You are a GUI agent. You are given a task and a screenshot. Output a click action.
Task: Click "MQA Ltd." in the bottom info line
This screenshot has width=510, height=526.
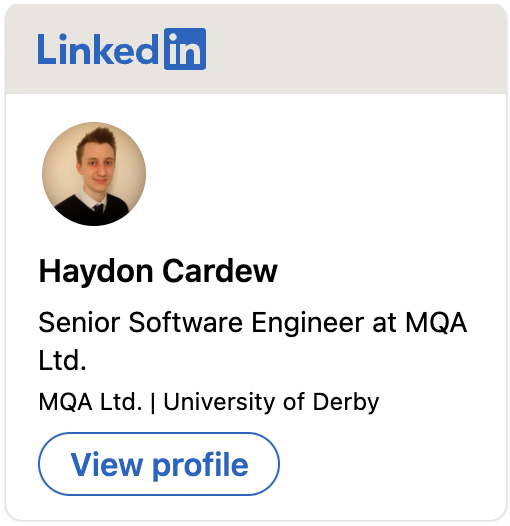(90, 402)
